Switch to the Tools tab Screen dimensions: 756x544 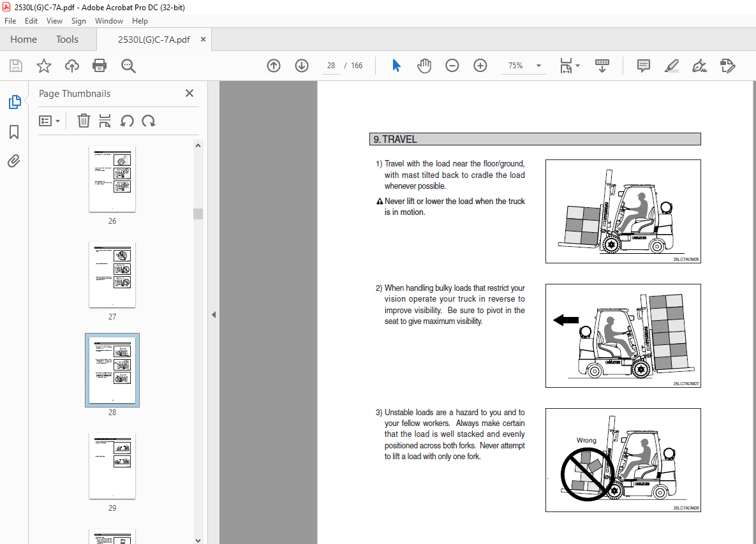pos(67,40)
